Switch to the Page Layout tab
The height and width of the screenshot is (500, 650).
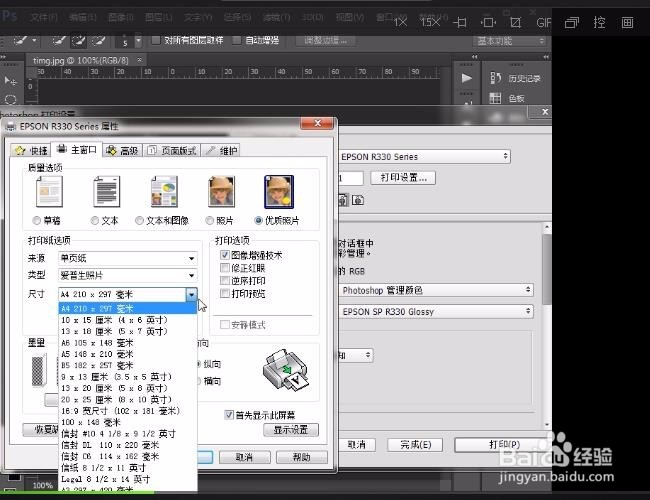point(172,150)
